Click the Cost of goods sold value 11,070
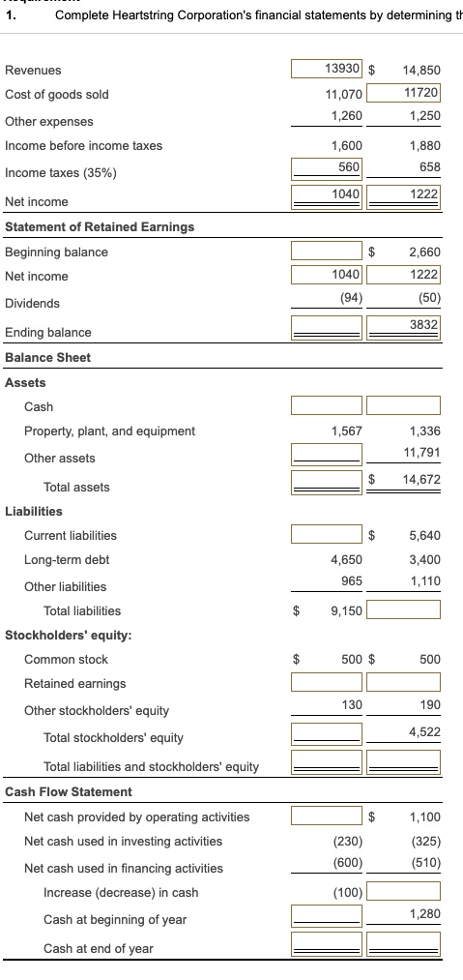The image size is (463, 980). tap(344, 95)
